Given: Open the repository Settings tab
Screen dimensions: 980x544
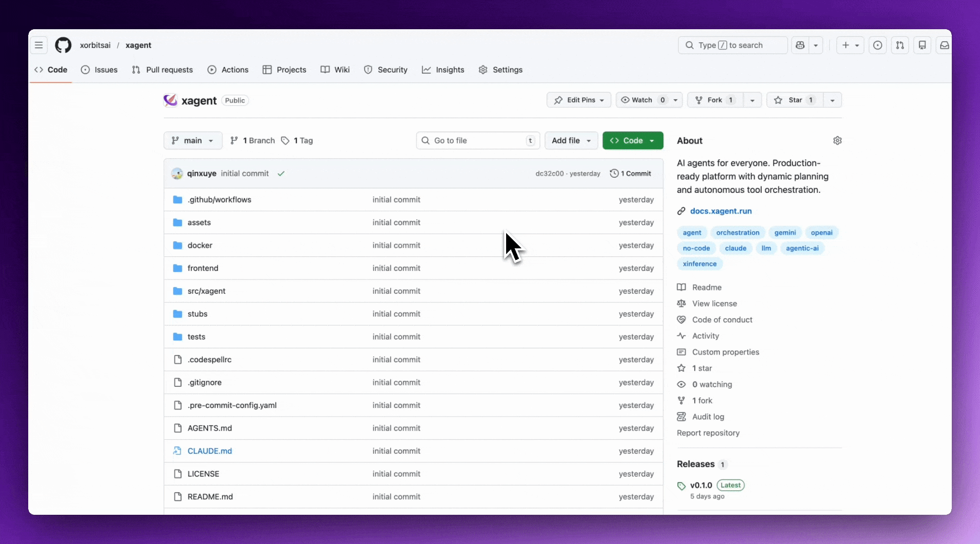Looking at the screenshot, I should click(x=501, y=70).
